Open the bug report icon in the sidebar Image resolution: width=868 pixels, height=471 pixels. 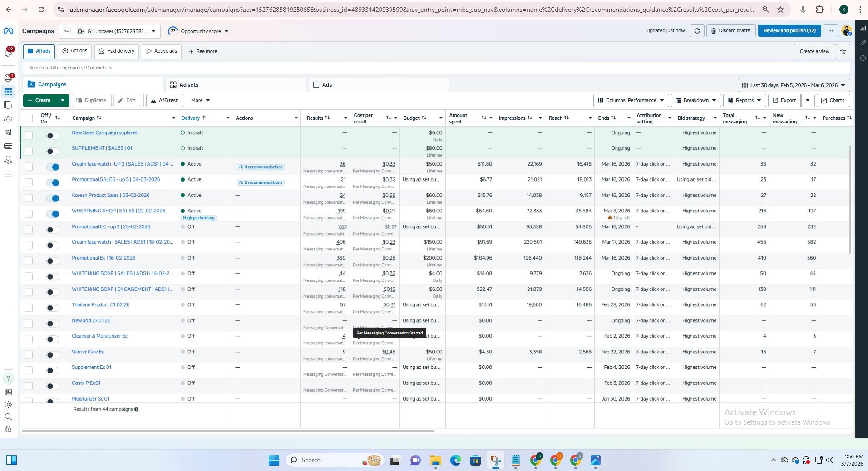point(8,429)
